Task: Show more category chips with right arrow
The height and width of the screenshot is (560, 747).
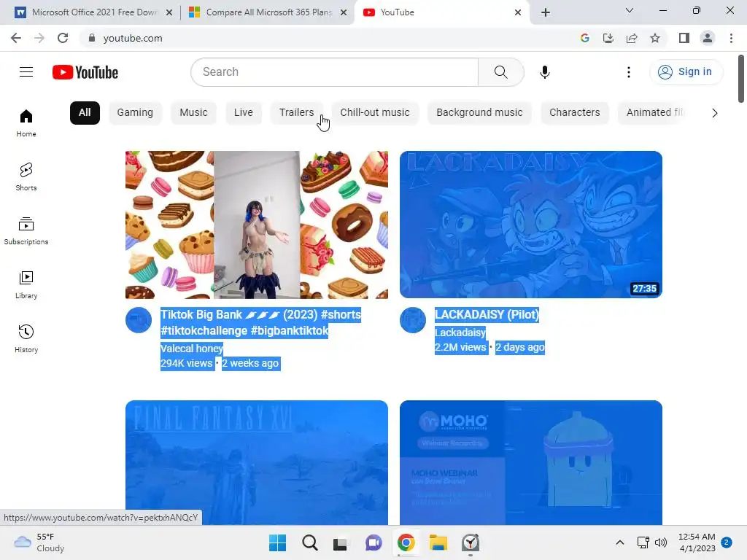Action: click(714, 113)
